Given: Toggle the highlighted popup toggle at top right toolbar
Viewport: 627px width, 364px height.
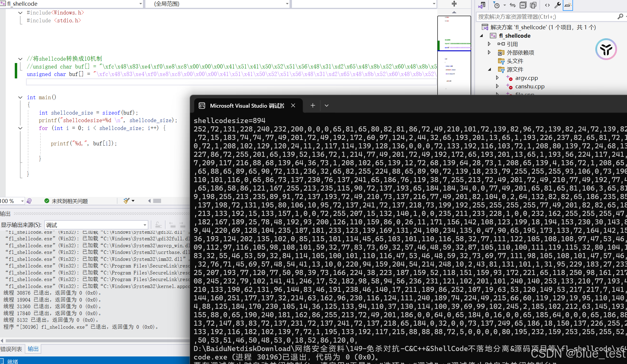Looking at the screenshot, I should pos(568,5).
